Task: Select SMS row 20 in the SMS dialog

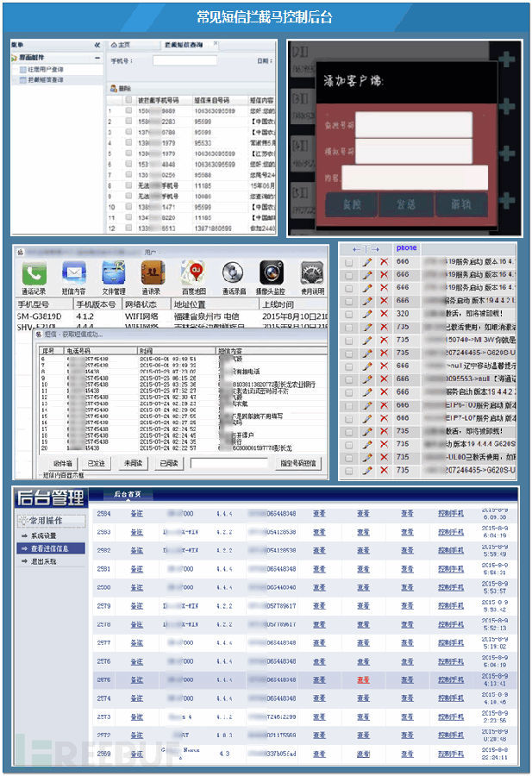Action: point(182,447)
